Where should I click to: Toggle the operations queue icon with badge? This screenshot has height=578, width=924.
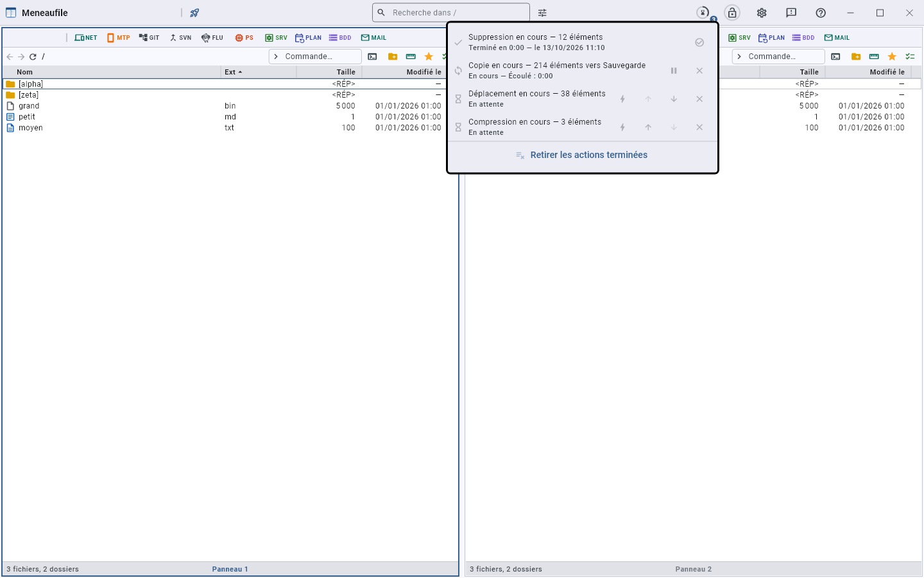[x=704, y=13]
